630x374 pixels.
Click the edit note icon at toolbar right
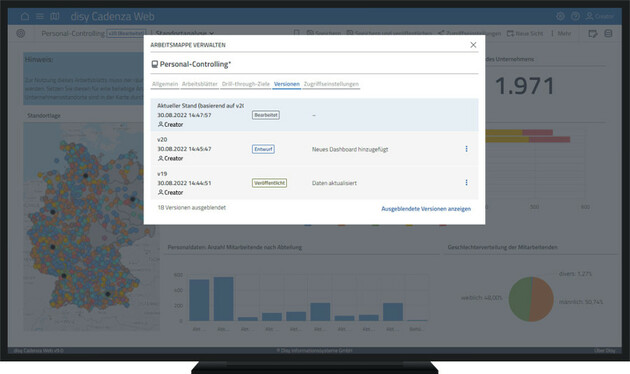593,33
